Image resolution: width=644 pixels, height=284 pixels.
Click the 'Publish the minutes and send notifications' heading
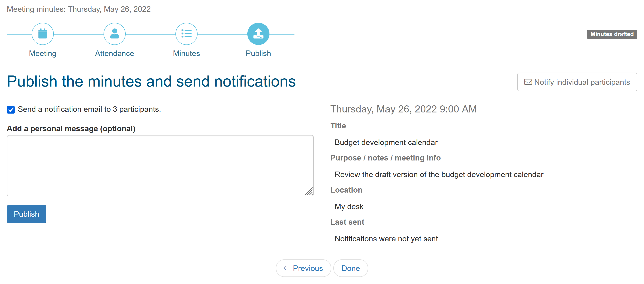coord(151,81)
